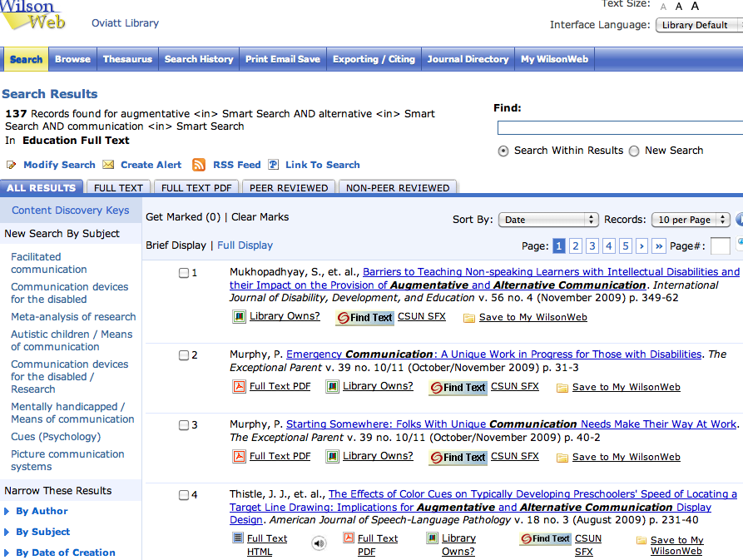The image size is (743, 560).
Task: Click the folder icon for result 3
Action: pos(562,458)
